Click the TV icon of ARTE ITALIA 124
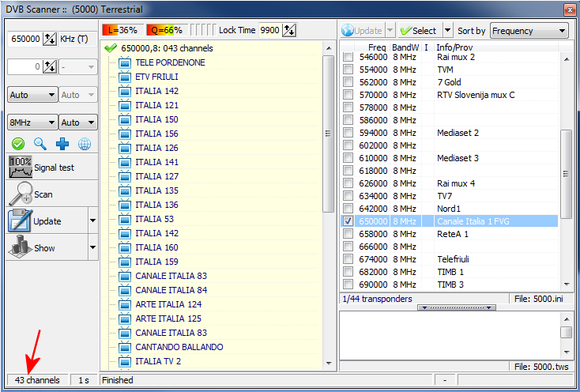 (125, 304)
